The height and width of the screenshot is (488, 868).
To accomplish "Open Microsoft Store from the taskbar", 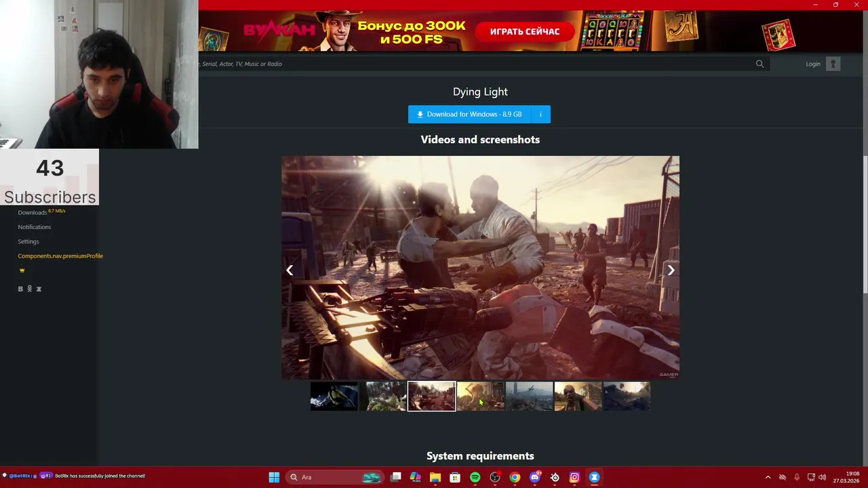I will (455, 477).
